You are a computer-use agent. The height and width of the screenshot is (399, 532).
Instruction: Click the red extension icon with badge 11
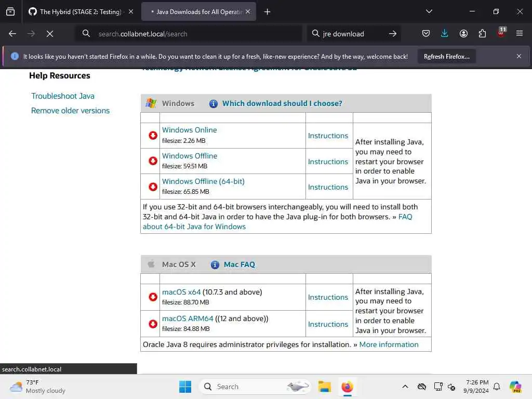point(501,33)
